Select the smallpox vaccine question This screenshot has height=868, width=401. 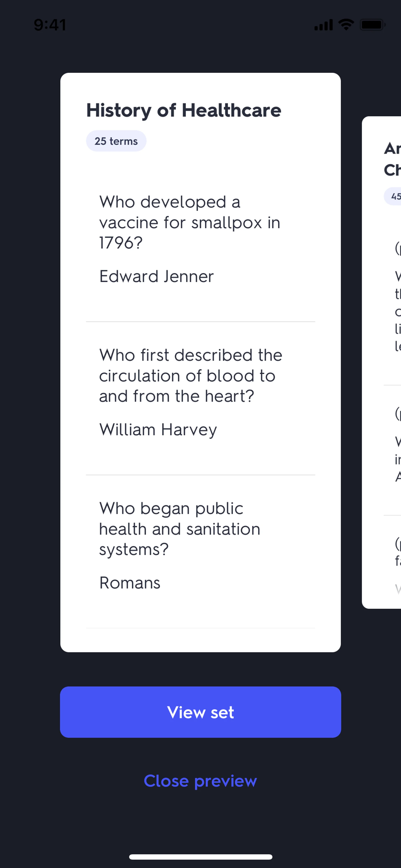click(189, 222)
